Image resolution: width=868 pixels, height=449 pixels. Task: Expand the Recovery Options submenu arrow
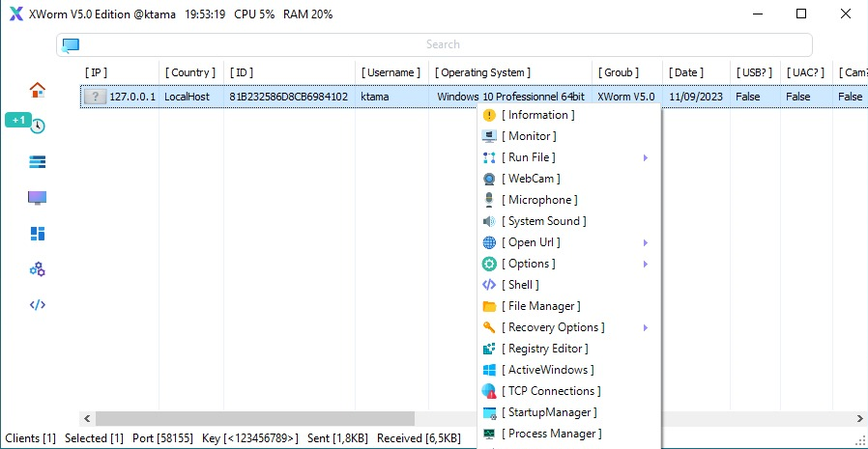[646, 328]
